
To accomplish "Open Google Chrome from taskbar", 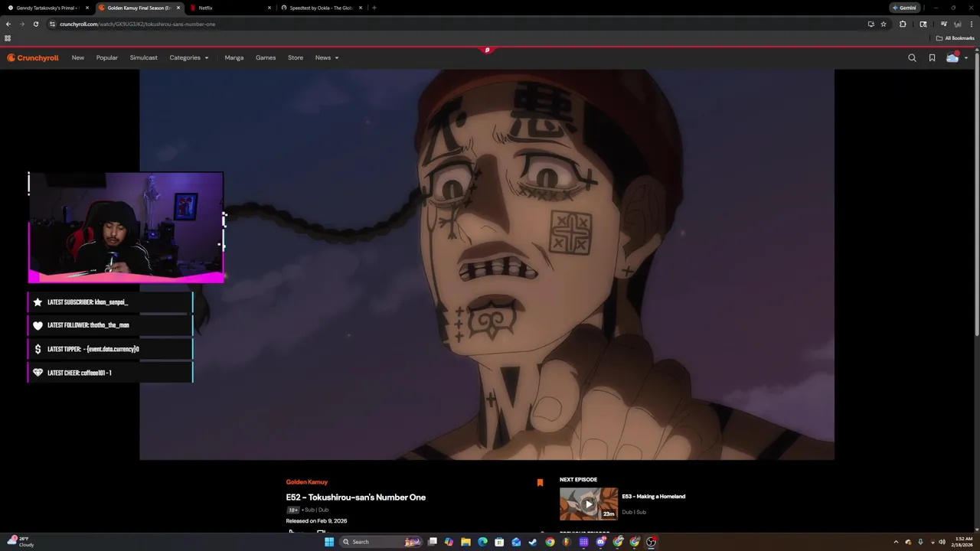I will click(x=550, y=542).
